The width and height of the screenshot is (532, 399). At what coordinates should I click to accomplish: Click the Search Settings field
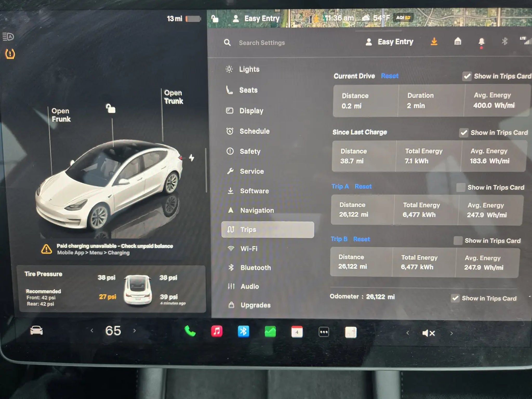click(x=262, y=43)
